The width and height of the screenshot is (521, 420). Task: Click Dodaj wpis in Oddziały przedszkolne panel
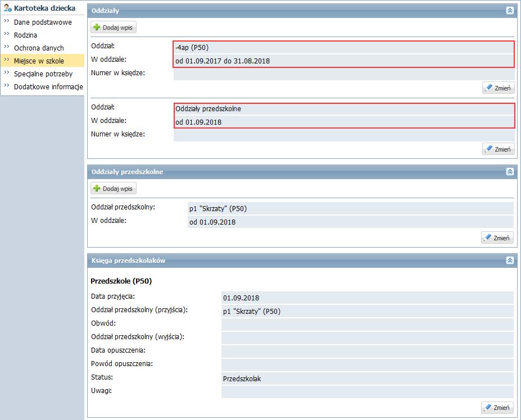pyautogui.click(x=114, y=189)
